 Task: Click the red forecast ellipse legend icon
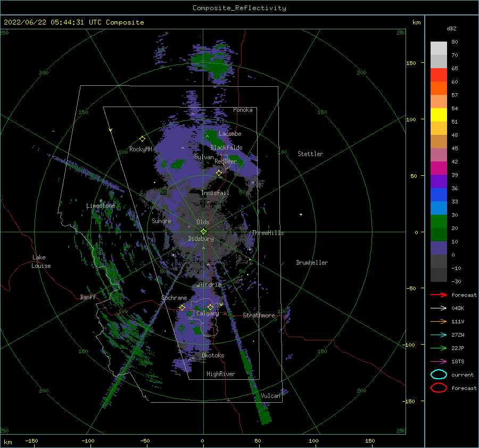click(439, 388)
